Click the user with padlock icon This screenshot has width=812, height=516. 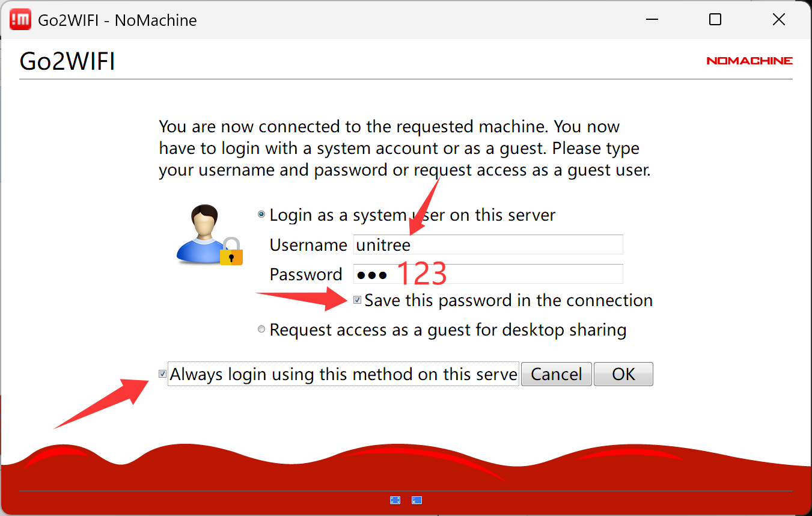click(210, 235)
